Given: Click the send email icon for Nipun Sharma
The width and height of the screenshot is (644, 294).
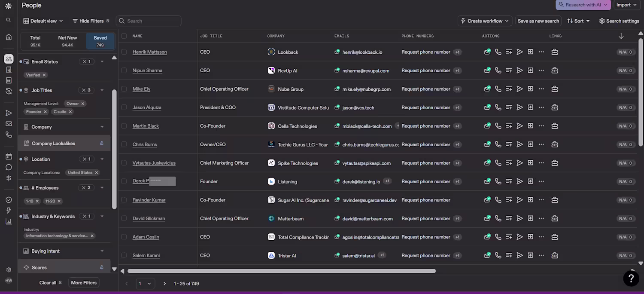Looking at the screenshot, I should coord(519,70).
